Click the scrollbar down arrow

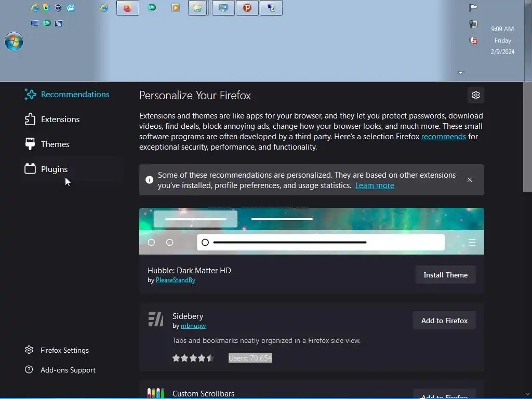[527, 394]
